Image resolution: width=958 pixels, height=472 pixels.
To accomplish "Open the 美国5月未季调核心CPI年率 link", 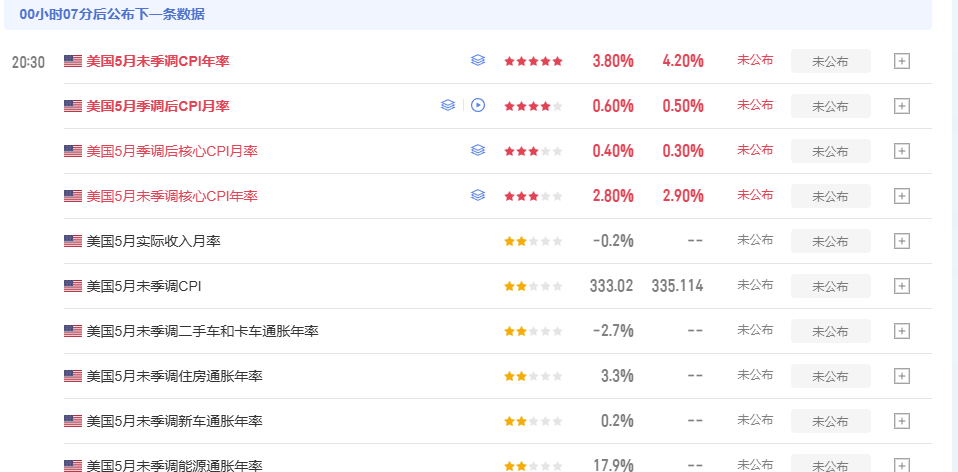I will click(x=172, y=196).
